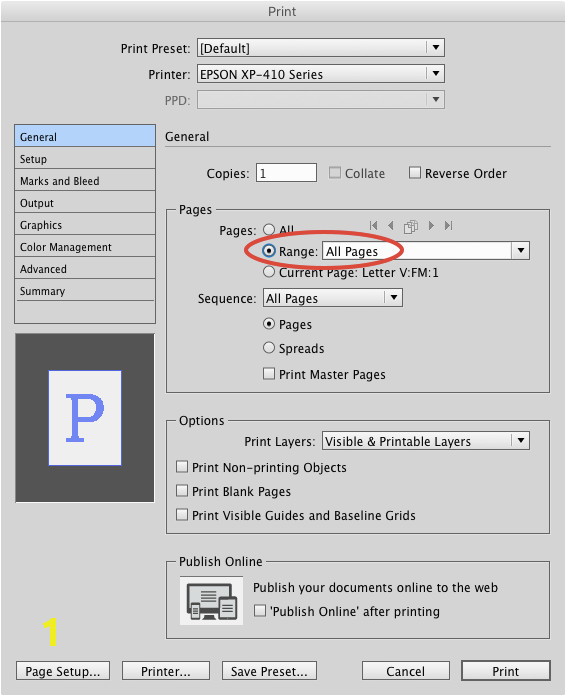Screen dimensions: 566x696
Task: Switch to Marks and Bleed section
Action: click(x=85, y=181)
